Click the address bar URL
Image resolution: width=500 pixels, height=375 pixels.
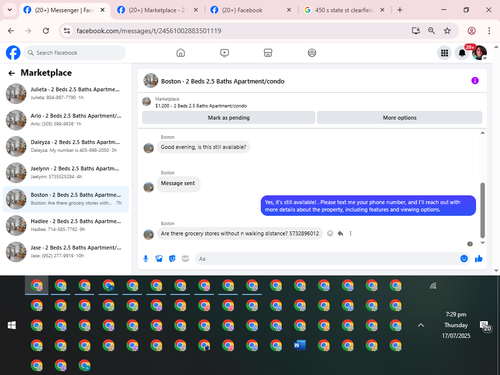[x=149, y=31]
